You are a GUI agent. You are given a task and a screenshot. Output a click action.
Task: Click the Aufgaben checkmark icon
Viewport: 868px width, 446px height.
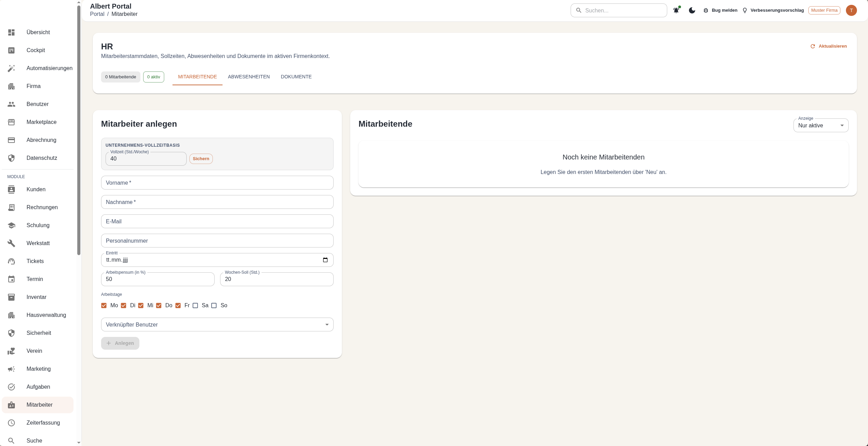tap(11, 387)
